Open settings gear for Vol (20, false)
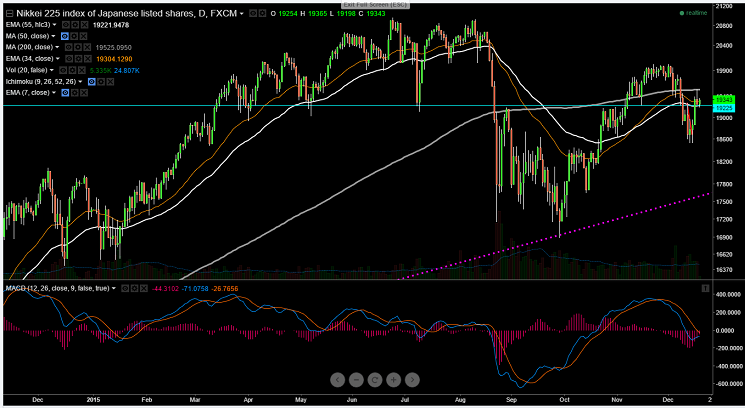The height and width of the screenshot is (408, 745). coord(72,70)
